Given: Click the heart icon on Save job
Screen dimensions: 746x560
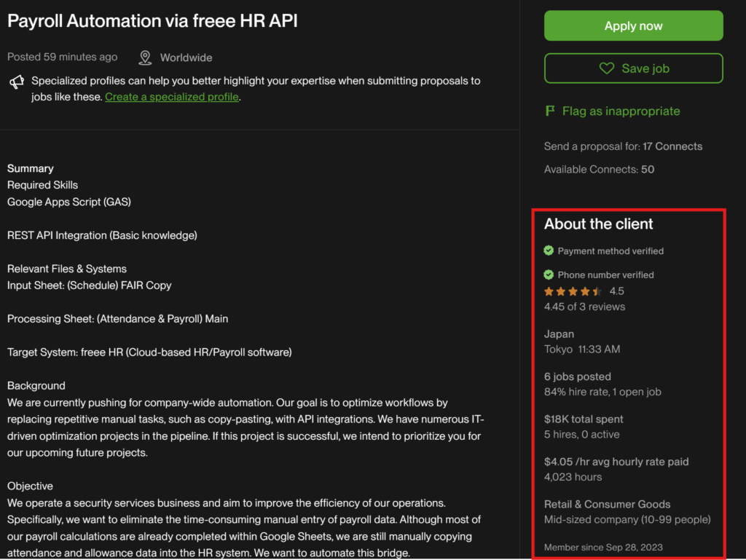Looking at the screenshot, I should tap(606, 68).
